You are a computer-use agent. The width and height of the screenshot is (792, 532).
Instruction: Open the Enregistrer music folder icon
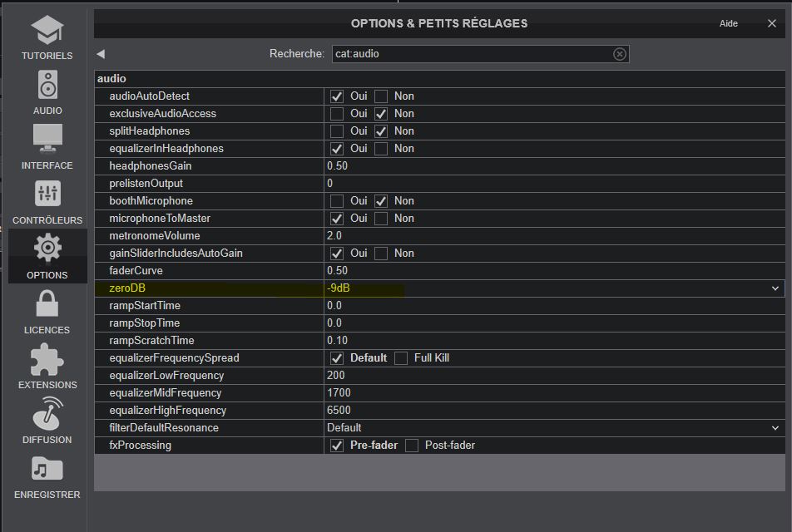[47, 468]
